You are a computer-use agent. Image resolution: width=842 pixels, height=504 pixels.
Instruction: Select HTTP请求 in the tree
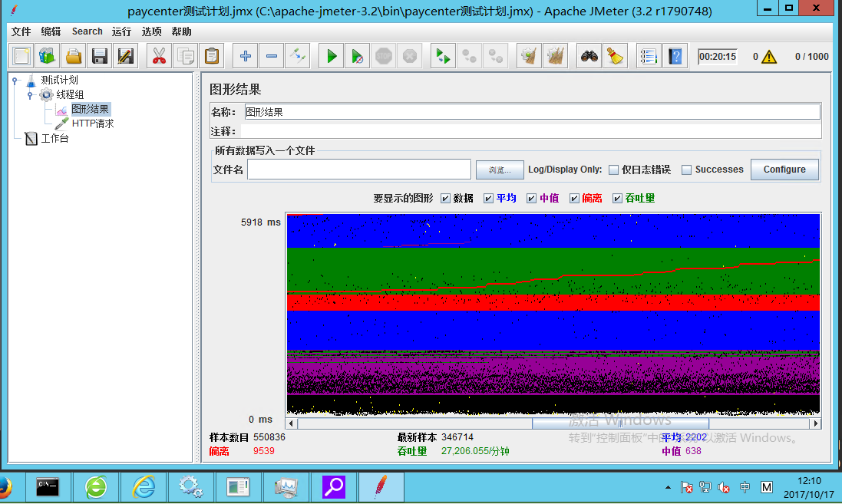click(92, 124)
